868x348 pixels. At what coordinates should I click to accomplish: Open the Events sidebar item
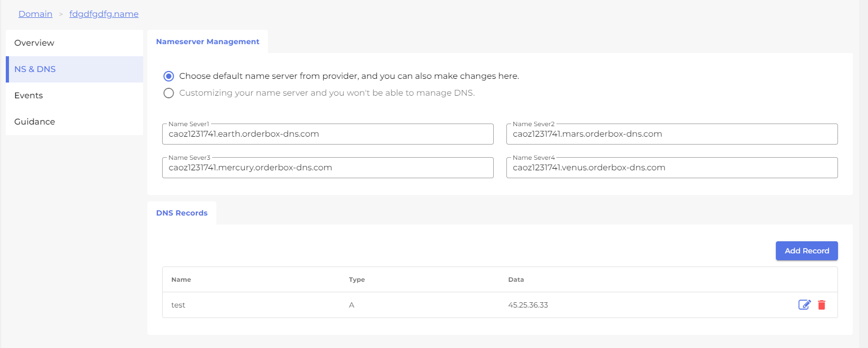tap(74, 96)
